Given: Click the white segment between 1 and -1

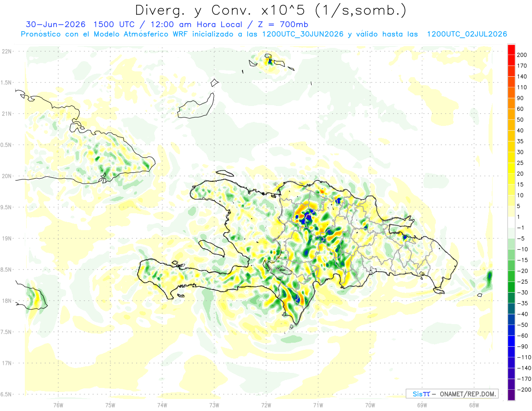Looking at the screenshot, I should pyautogui.click(x=511, y=222).
